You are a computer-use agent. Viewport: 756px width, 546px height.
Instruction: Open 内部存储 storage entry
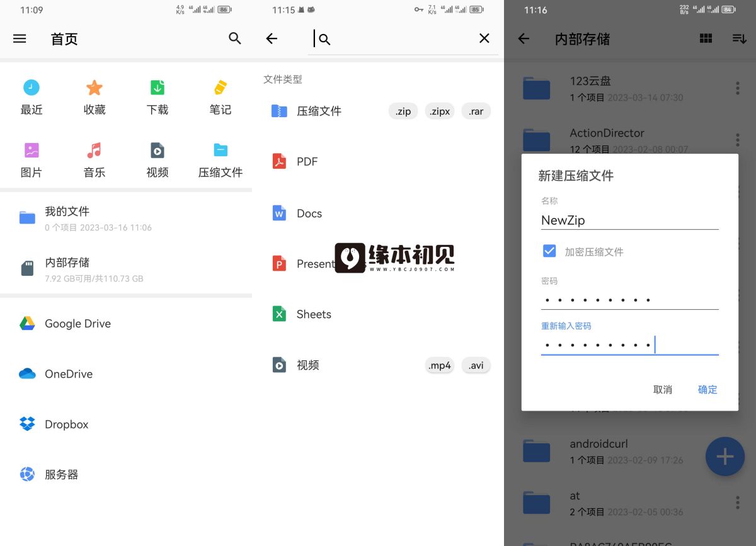126,269
